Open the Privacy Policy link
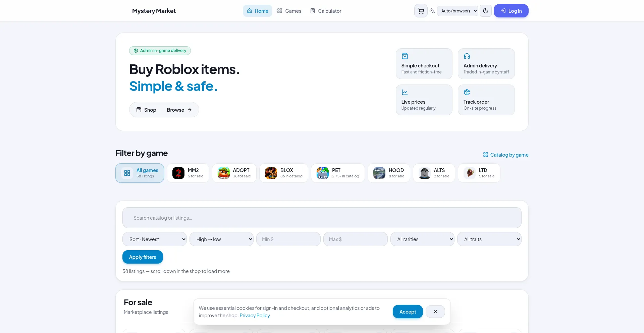This screenshot has width=644, height=333. [x=255, y=316]
